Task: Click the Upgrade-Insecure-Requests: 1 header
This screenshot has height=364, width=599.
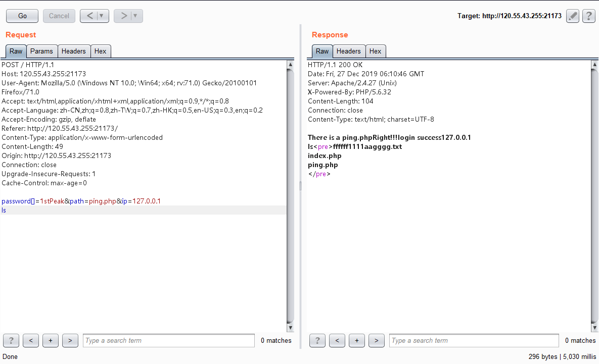Action: point(49,174)
